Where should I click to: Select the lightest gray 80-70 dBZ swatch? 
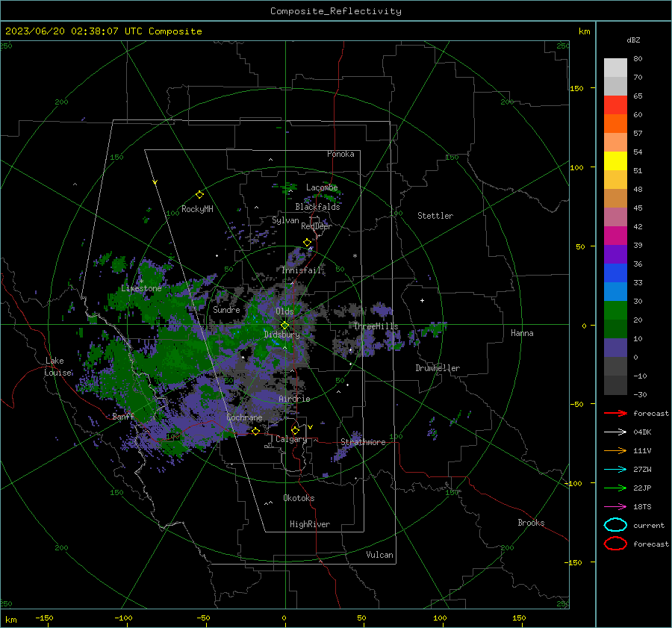(615, 68)
